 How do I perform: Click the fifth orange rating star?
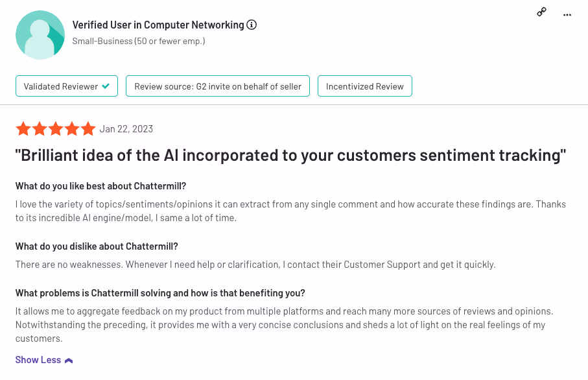[x=88, y=128]
